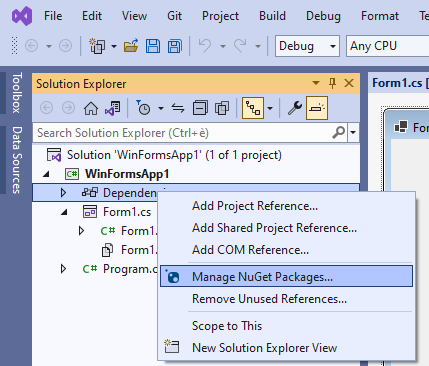
Task: Click the Pending Changes Filter clock icon
Action: click(143, 108)
